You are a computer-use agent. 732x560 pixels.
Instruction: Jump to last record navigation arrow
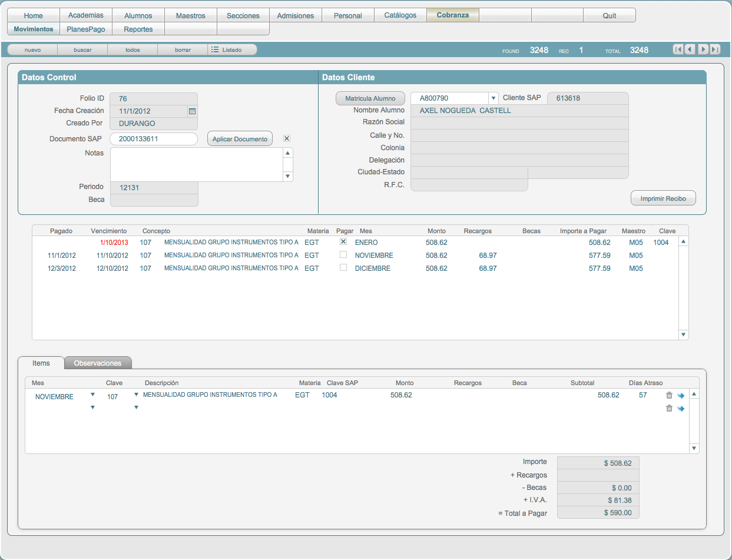tap(715, 49)
